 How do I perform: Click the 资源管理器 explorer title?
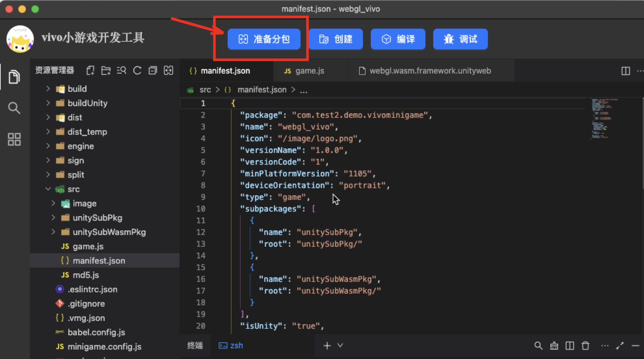point(55,70)
